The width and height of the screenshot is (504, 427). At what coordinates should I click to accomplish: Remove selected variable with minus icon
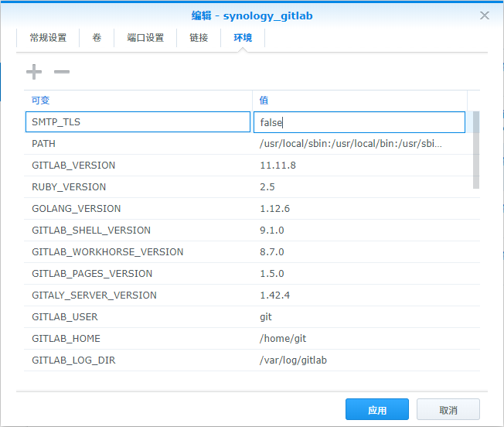point(62,72)
